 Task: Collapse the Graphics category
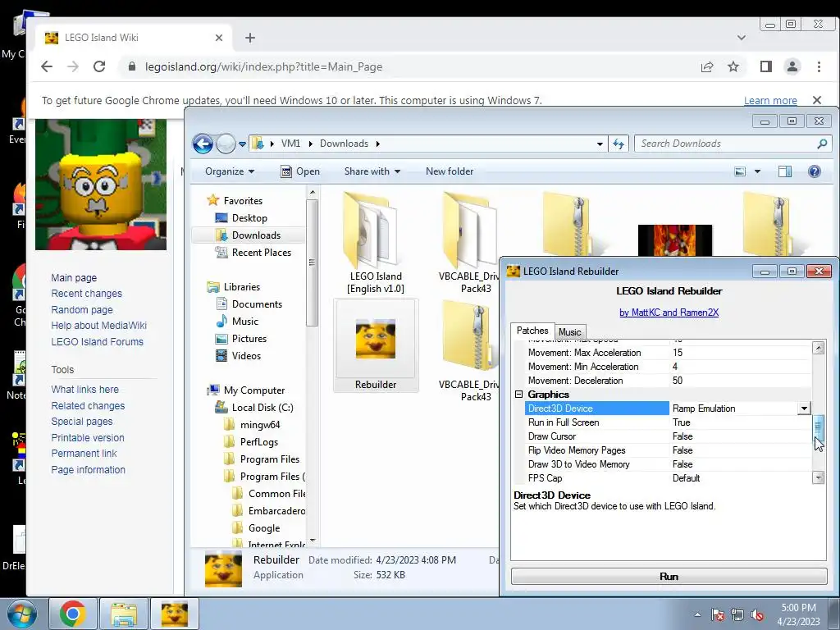pyautogui.click(x=518, y=395)
